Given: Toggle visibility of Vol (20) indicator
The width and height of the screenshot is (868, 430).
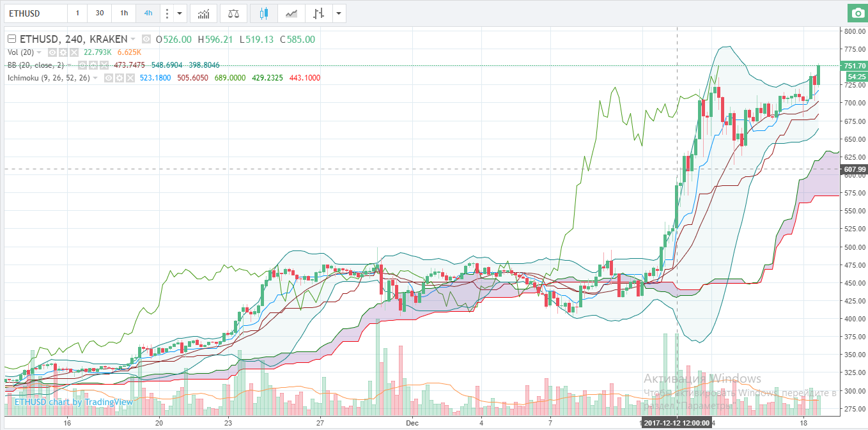Looking at the screenshot, I should 53,52.
